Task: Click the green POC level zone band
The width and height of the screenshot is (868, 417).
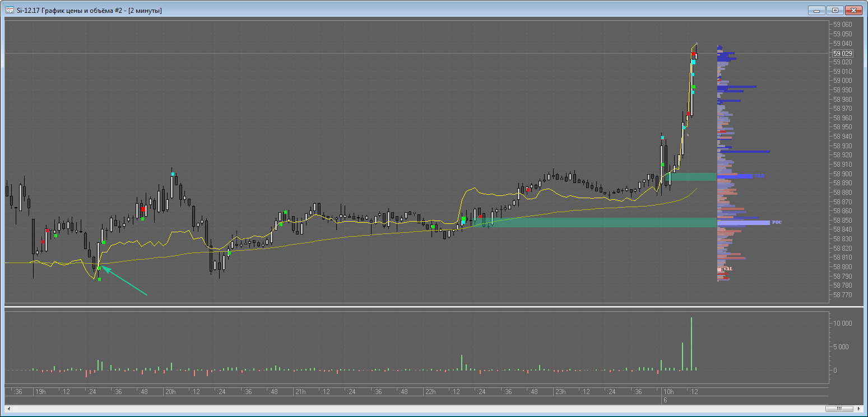Action: point(596,222)
